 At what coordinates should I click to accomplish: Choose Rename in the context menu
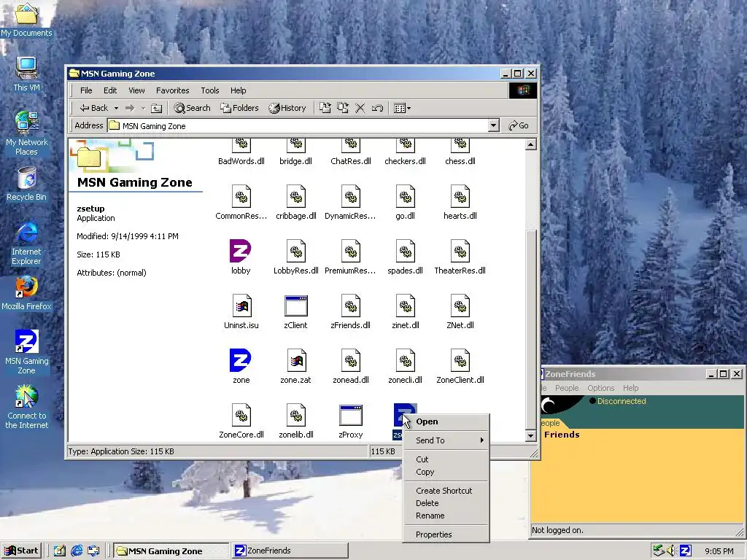[x=446, y=516]
